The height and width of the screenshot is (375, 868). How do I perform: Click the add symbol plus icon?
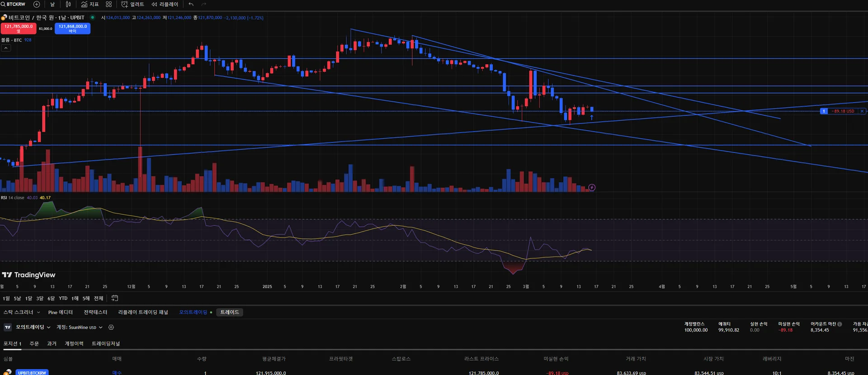37,4
